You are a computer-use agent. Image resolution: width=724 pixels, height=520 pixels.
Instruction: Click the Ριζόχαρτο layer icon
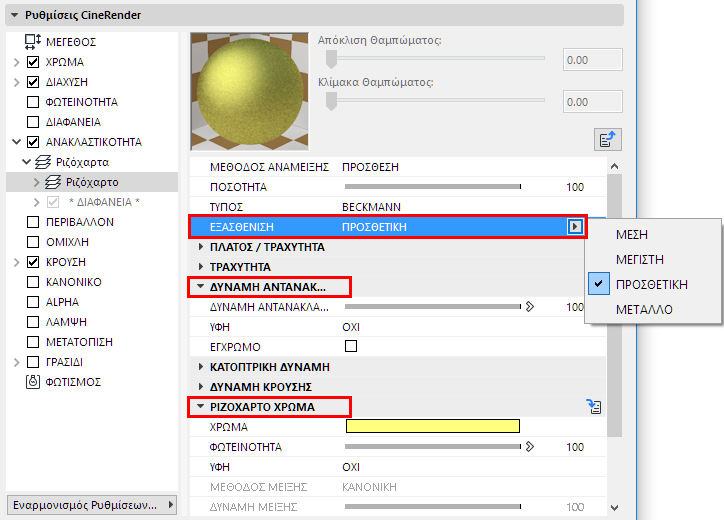[x=53, y=182]
